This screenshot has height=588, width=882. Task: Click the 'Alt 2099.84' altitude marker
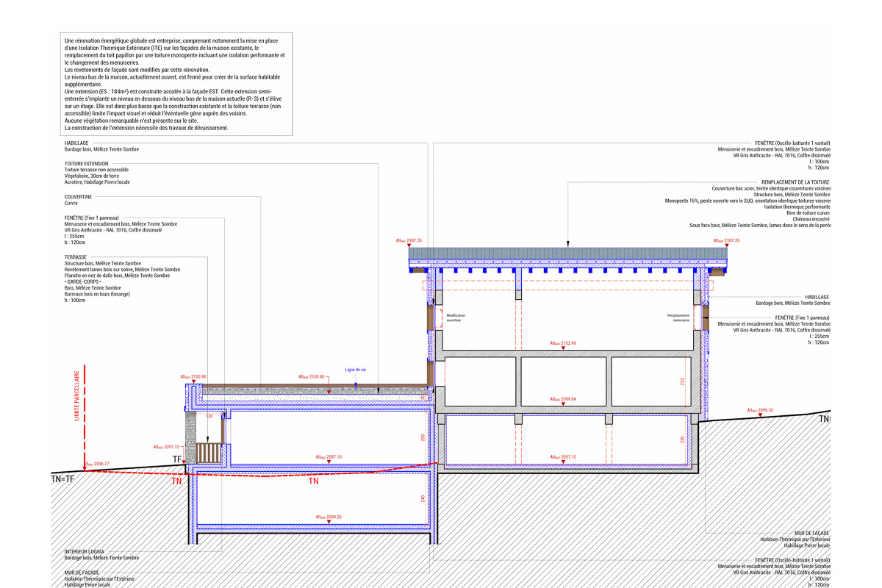563,399
